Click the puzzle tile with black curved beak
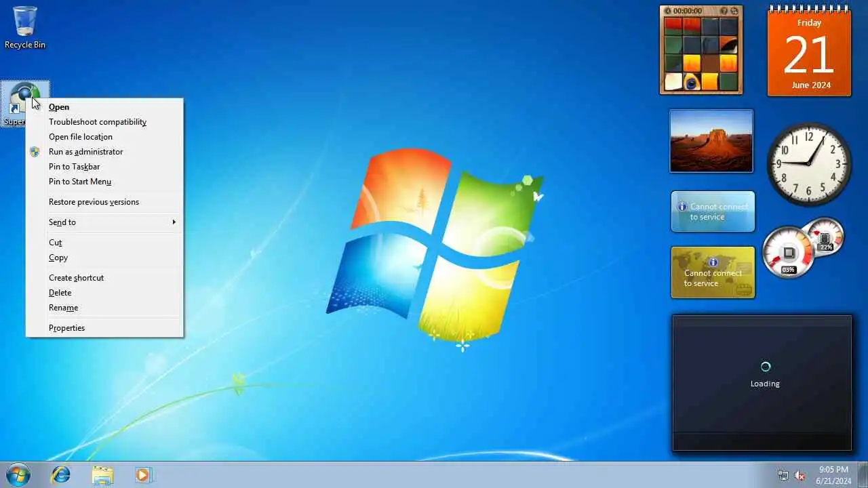868x488 pixels. tap(728, 45)
